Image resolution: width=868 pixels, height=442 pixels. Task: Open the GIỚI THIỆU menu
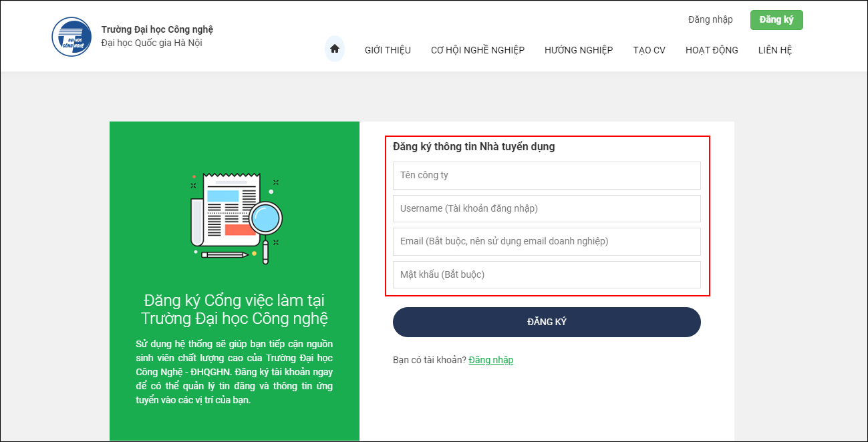388,50
